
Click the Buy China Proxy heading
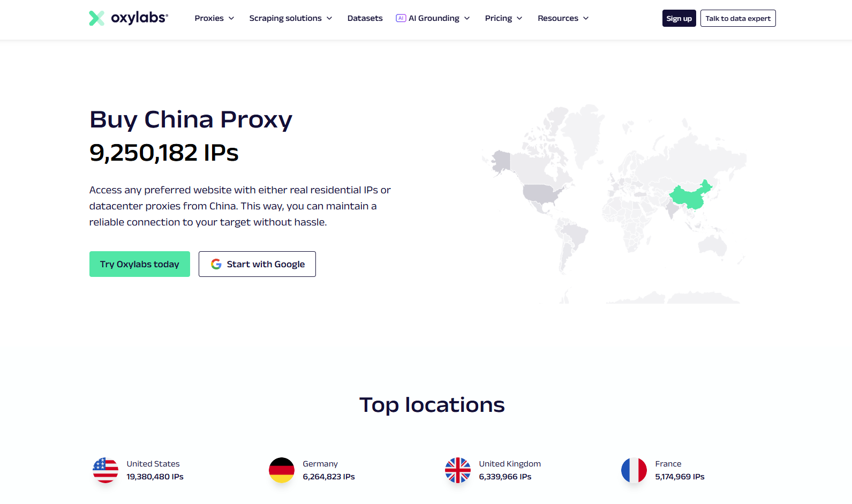click(191, 120)
